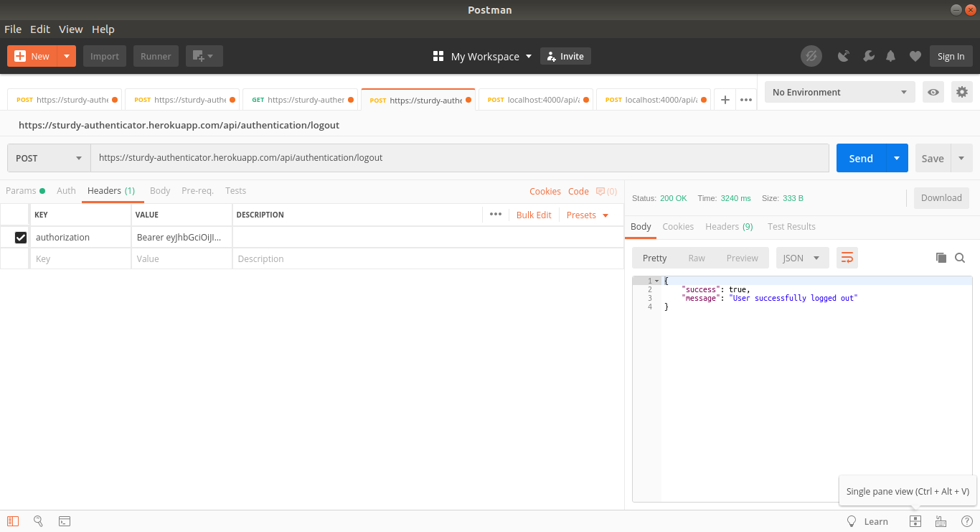
Task: Open the Save button dropdown arrow
Action: (x=961, y=158)
